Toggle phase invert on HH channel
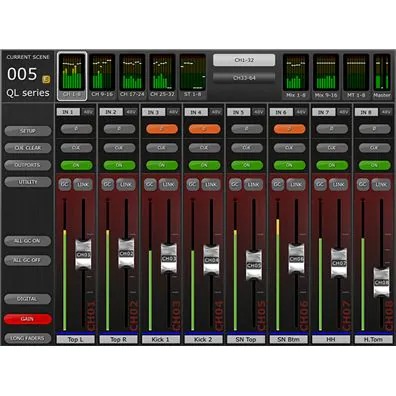 pos(332,129)
